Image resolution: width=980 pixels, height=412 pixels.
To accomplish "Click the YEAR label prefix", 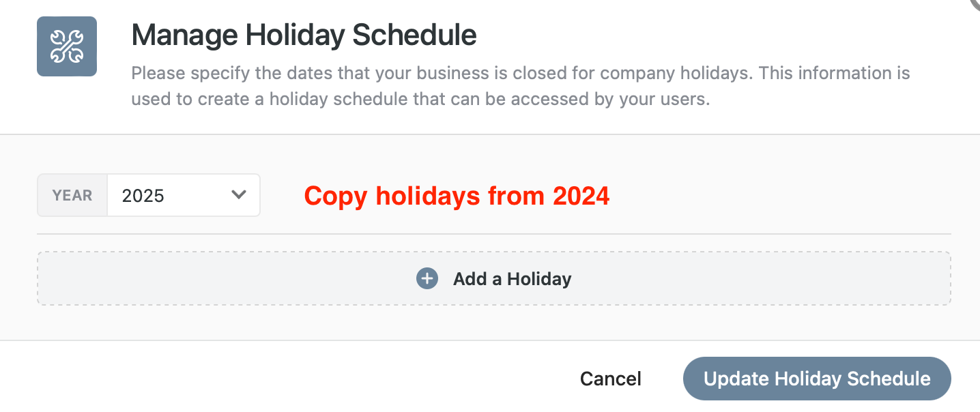I will pos(72,196).
